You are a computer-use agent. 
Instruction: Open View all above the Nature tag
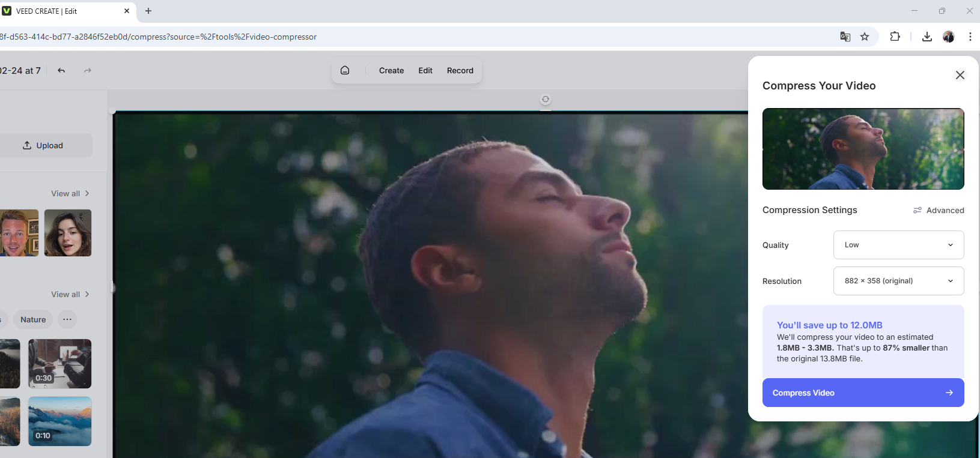pos(70,294)
